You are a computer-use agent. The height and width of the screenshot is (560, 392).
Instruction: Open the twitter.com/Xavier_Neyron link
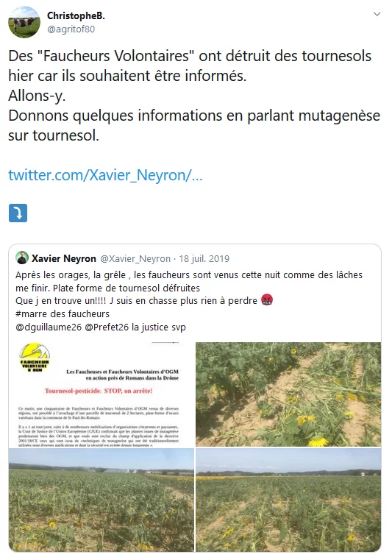tap(105, 175)
